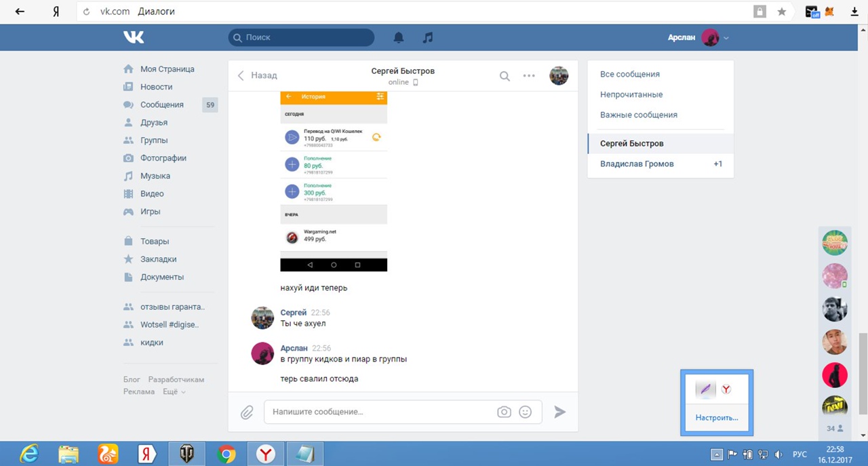Open Сообщения in the left menu
Screen dimensions: 868x466
(x=161, y=104)
